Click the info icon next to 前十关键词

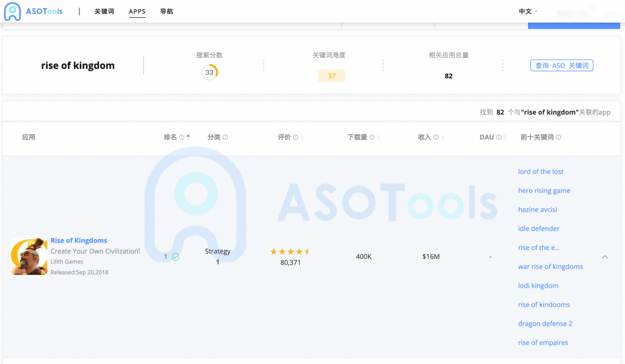pyautogui.click(x=558, y=137)
